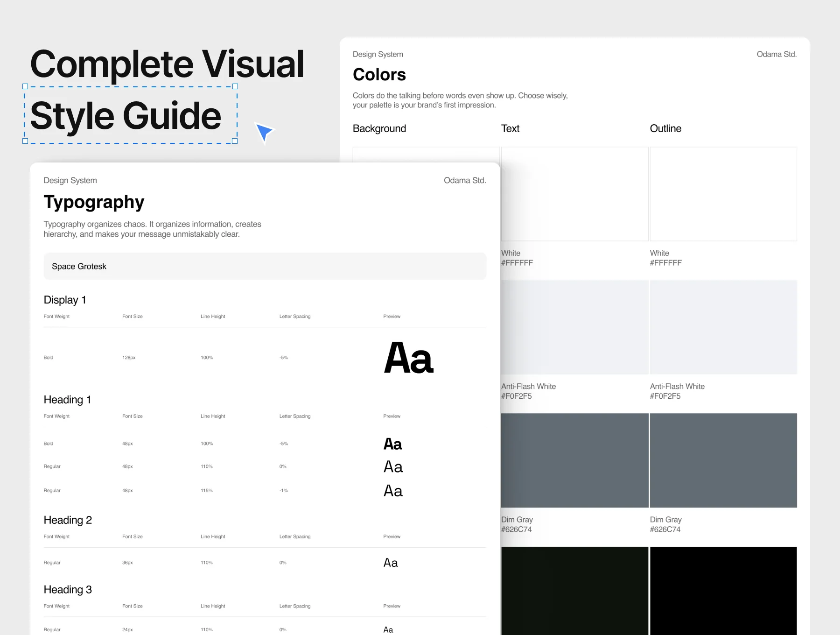Screen dimensions: 840x635
Task: Click 'Regular' weight in the Heading 3 row
Action: pos(52,630)
